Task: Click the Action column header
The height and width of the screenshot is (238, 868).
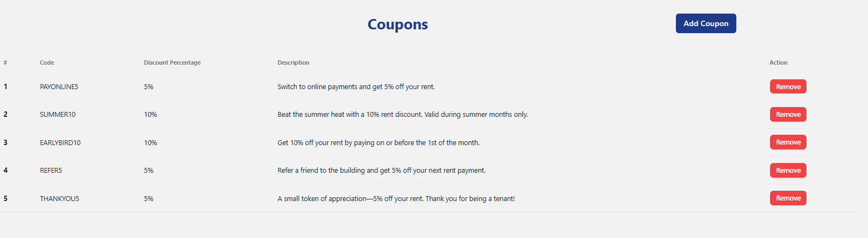Action: tap(778, 62)
